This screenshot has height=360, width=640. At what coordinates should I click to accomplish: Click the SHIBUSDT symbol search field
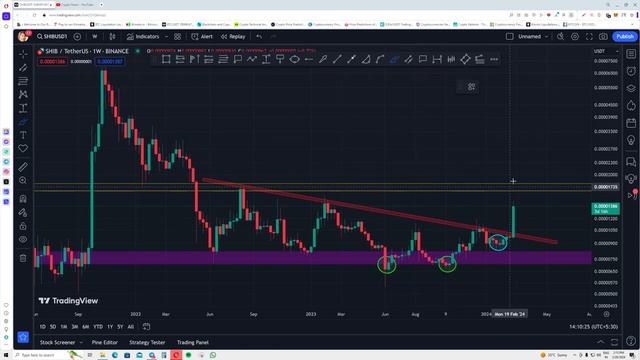click(x=52, y=37)
